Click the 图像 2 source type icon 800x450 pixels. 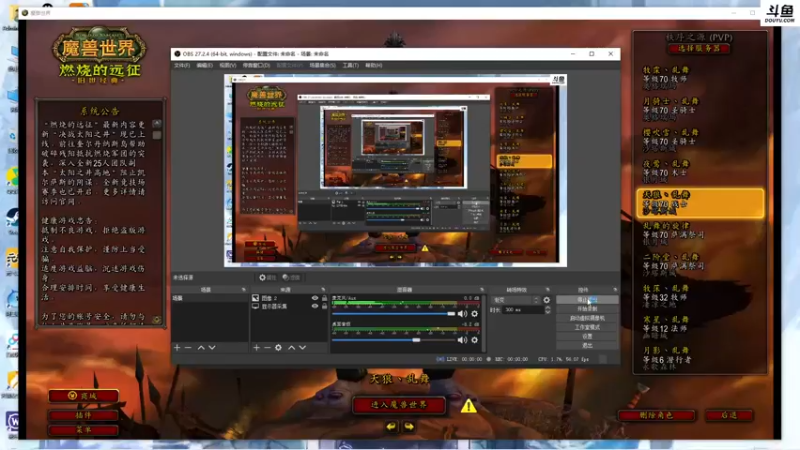pos(255,298)
